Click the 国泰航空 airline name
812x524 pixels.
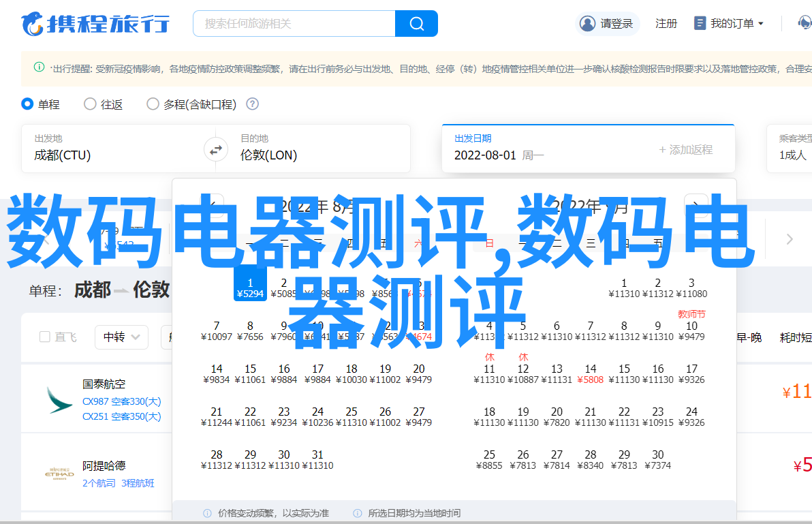point(104,384)
